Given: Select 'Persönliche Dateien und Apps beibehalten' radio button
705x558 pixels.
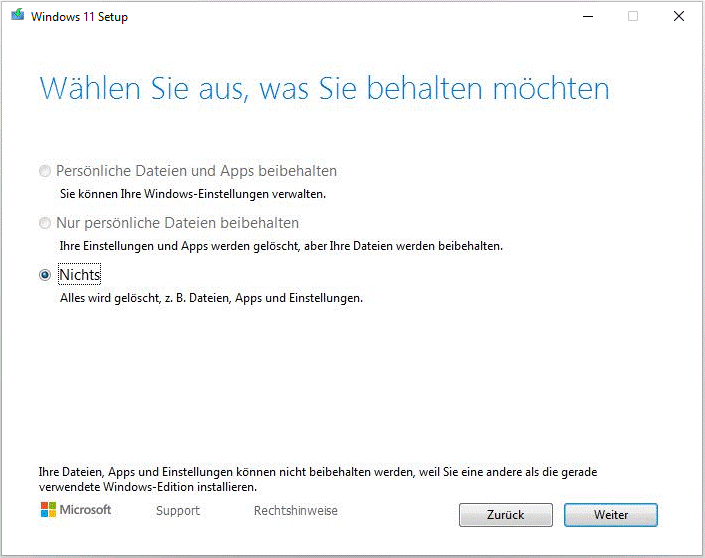Looking at the screenshot, I should (x=45, y=171).
